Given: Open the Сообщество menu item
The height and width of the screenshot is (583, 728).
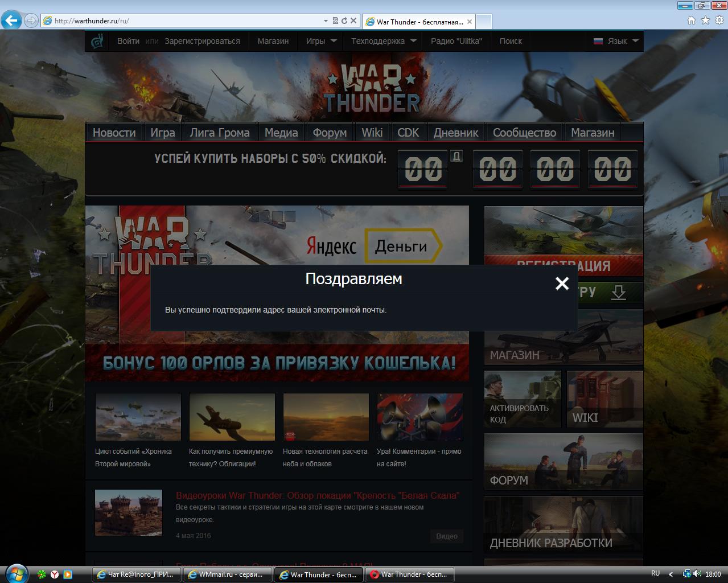Looking at the screenshot, I should (524, 133).
